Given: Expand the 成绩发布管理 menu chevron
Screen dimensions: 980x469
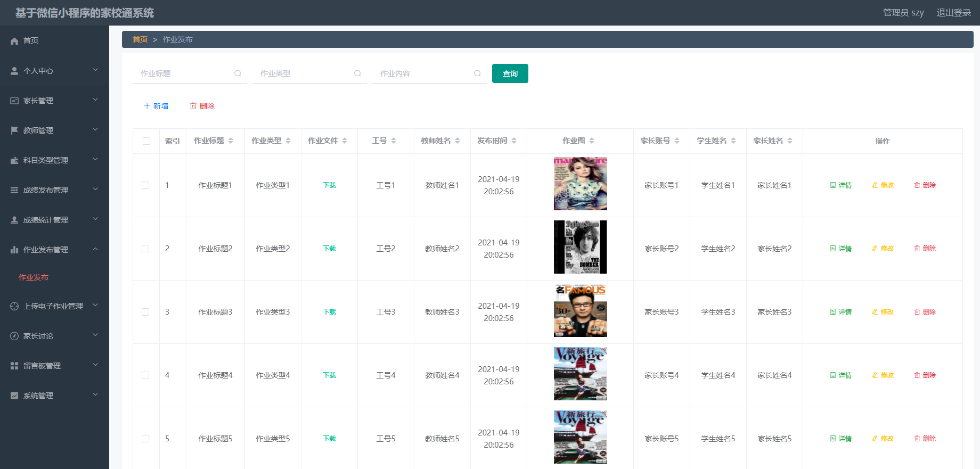Looking at the screenshot, I should pyautogui.click(x=95, y=189).
